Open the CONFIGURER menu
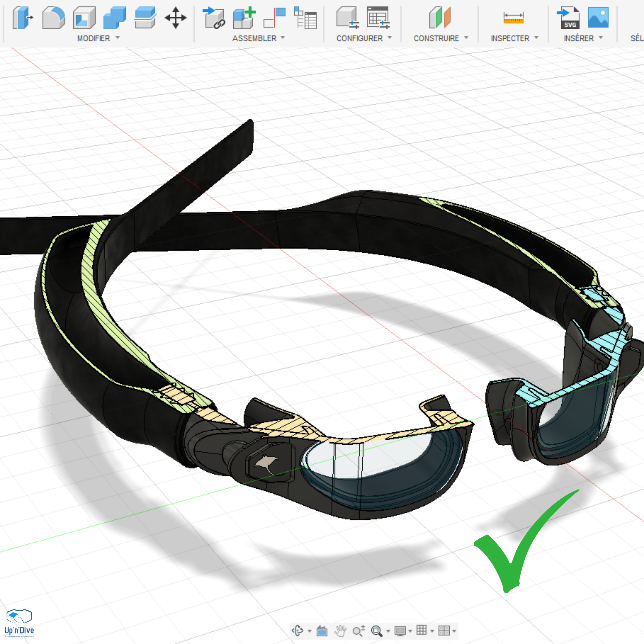This screenshot has width=644, height=644. pyautogui.click(x=363, y=38)
